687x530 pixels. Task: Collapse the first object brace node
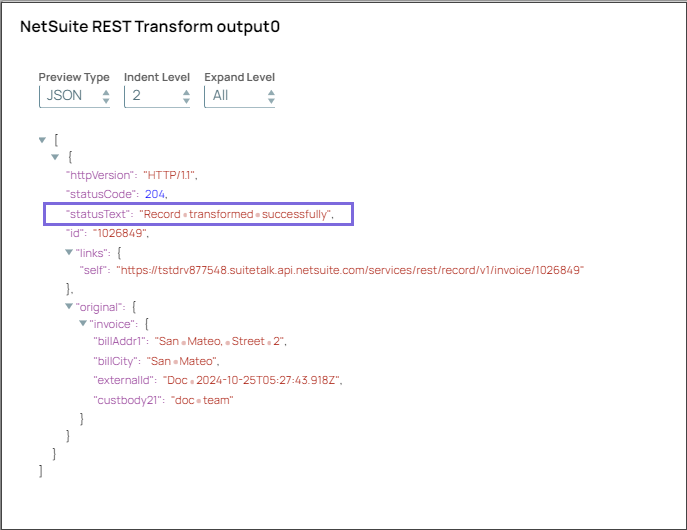pyautogui.click(x=55, y=157)
